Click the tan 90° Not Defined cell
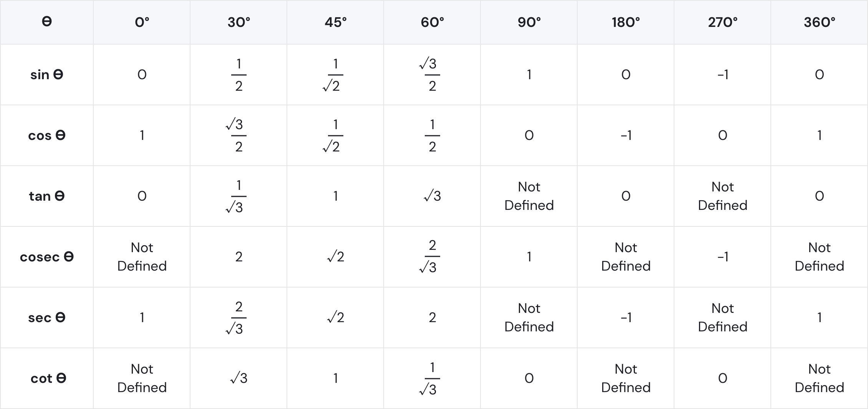The width and height of the screenshot is (868, 409). [529, 196]
